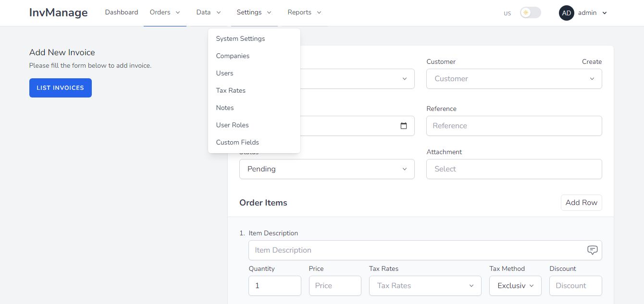Click the InvManage logo
644x304 pixels.
(x=58, y=12)
